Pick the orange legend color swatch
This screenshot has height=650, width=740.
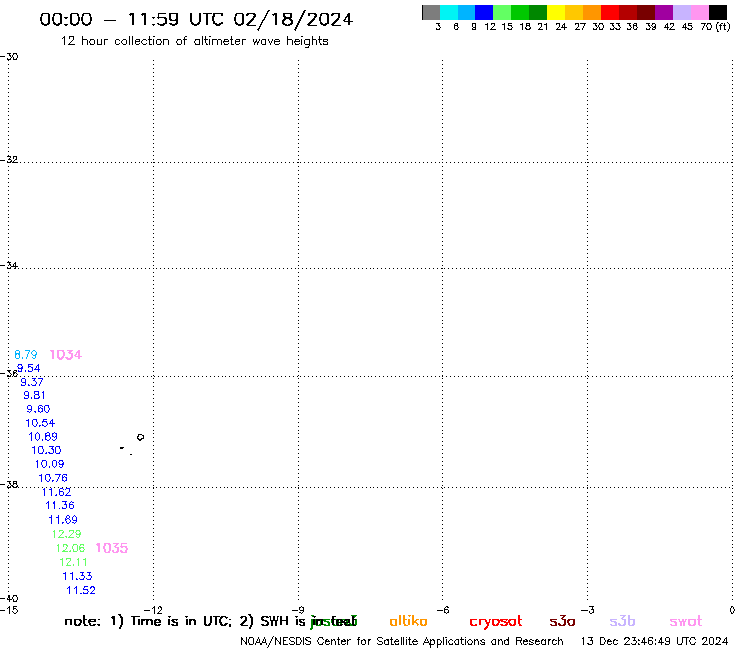[x=592, y=12]
